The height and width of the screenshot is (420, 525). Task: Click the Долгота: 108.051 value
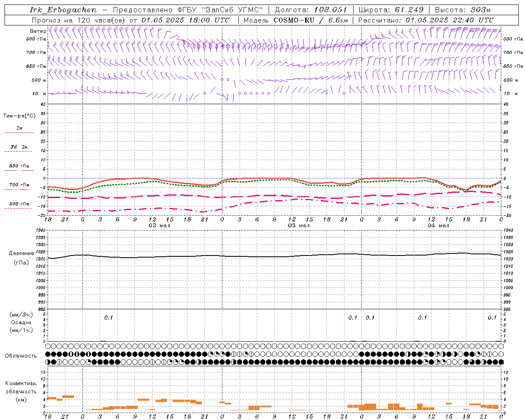coord(311,10)
